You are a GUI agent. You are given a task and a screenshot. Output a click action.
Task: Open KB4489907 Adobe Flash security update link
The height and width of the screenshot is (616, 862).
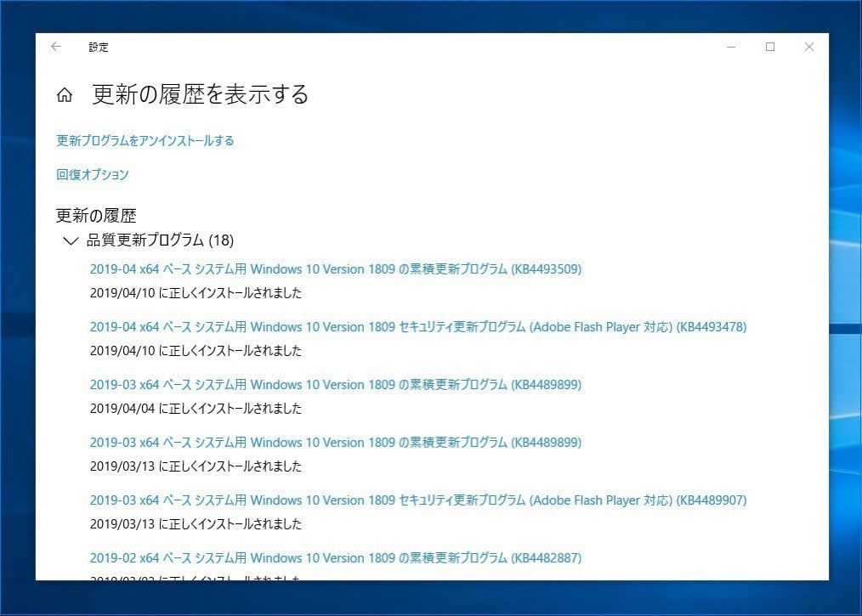point(417,500)
